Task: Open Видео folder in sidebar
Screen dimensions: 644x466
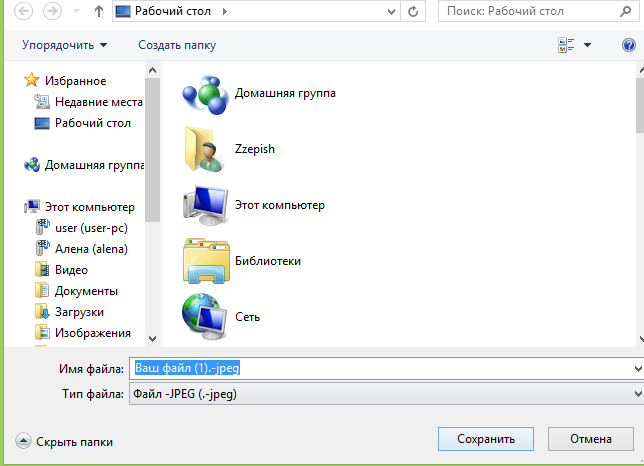Action: [x=71, y=270]
